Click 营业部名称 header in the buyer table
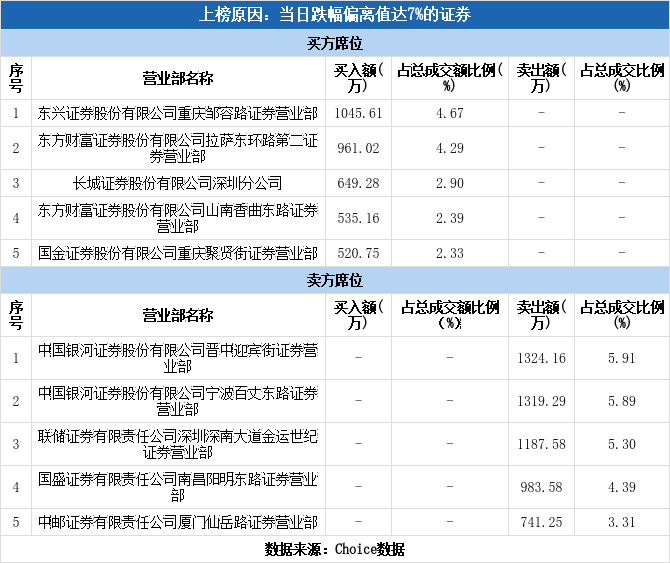This screenshot has width=670, height=563. (x=178, y=78)
